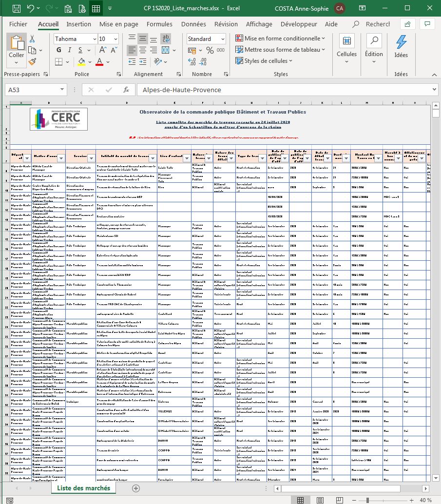The image size is (441, 504).
Task: Apply percent style to cells
Action: (x=210, y=50)
